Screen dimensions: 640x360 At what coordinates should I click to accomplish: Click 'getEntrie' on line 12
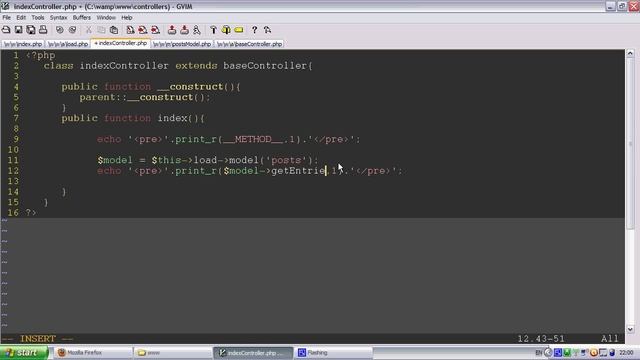pos(298,171)
